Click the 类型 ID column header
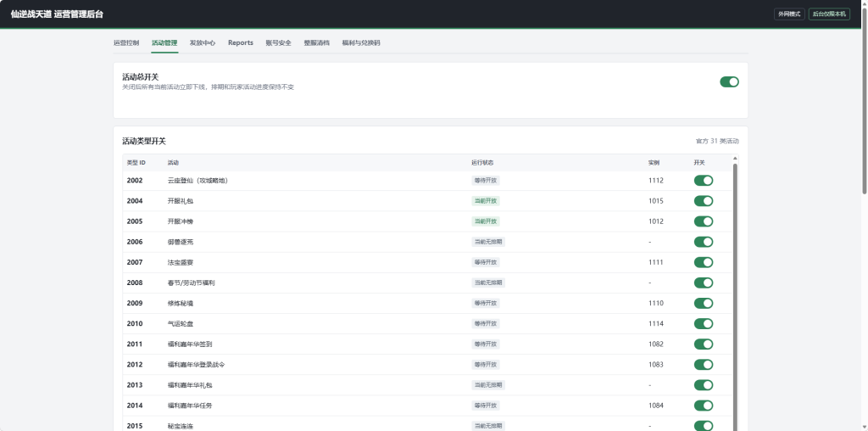868x431 pixels. coord(136,163)
